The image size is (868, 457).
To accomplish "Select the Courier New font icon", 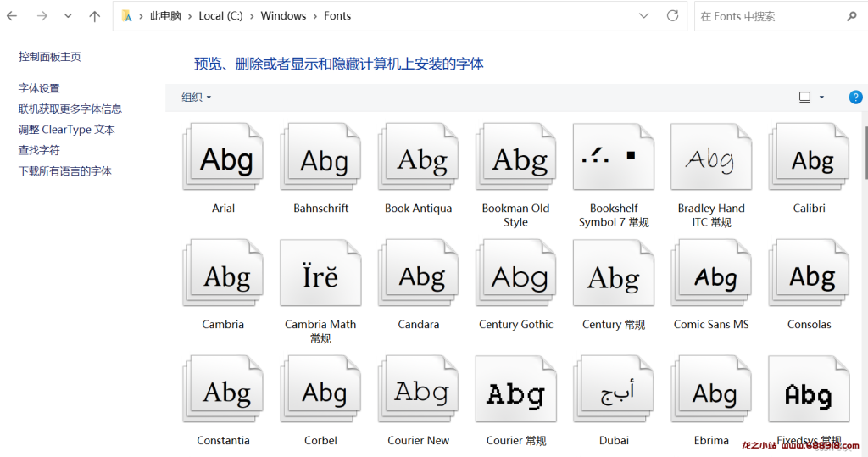I will (418, 389).
